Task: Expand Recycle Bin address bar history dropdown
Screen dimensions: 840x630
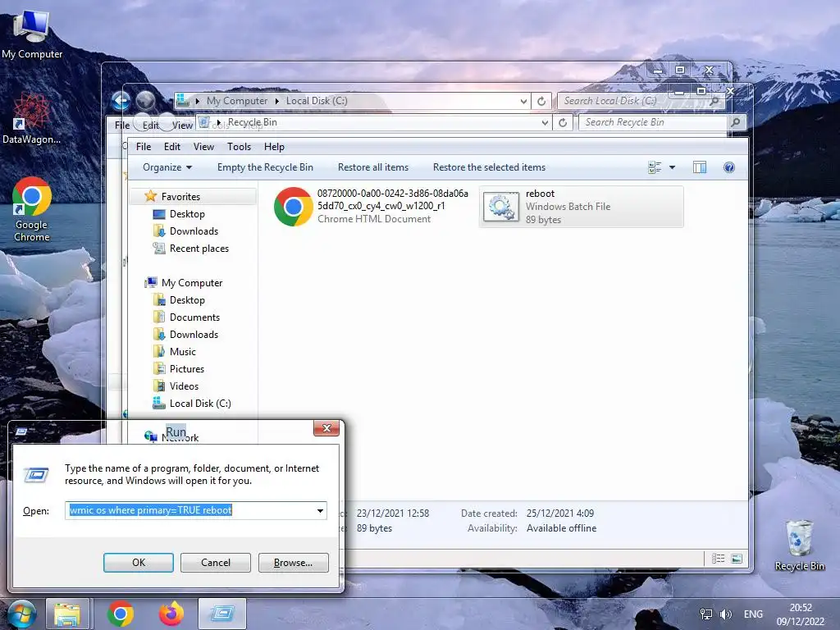Action: [x=545, y=123]
